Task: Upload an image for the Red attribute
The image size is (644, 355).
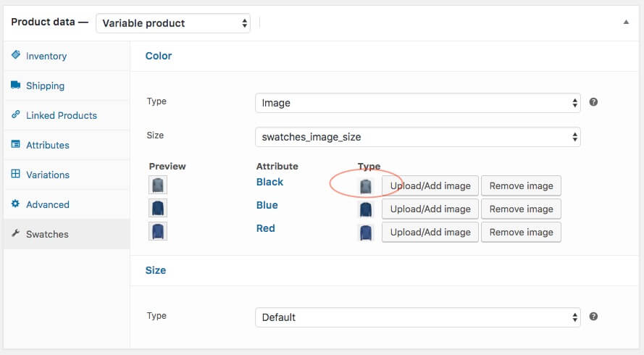Action: [430, 233]
